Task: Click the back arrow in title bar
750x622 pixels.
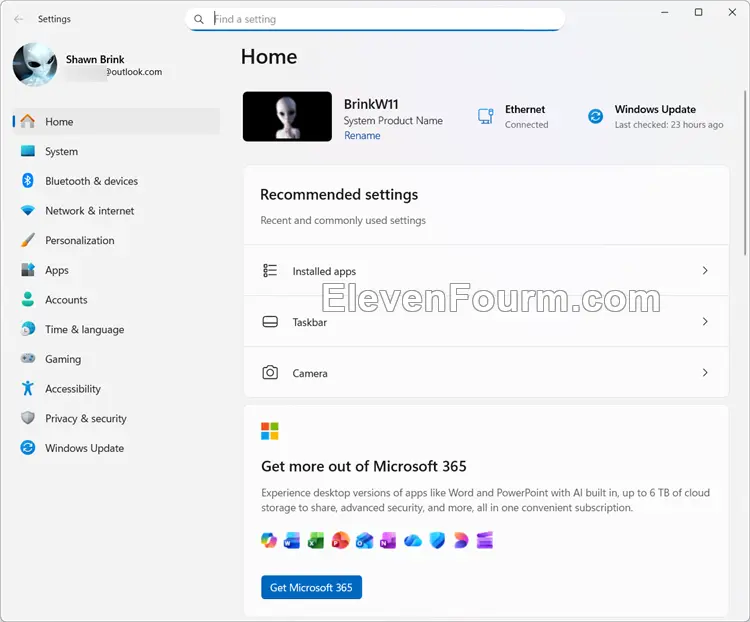Action: point(19,19)
